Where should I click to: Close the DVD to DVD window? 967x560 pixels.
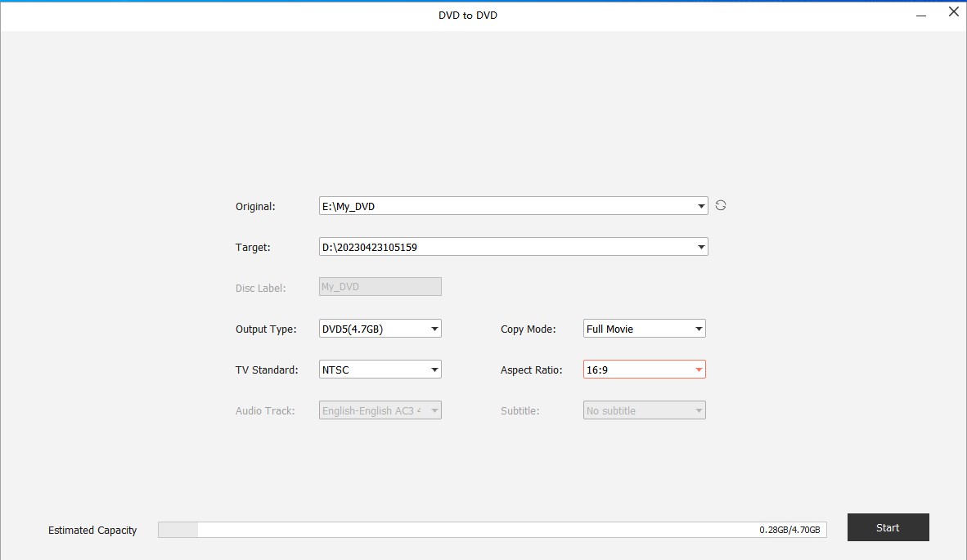953,12
